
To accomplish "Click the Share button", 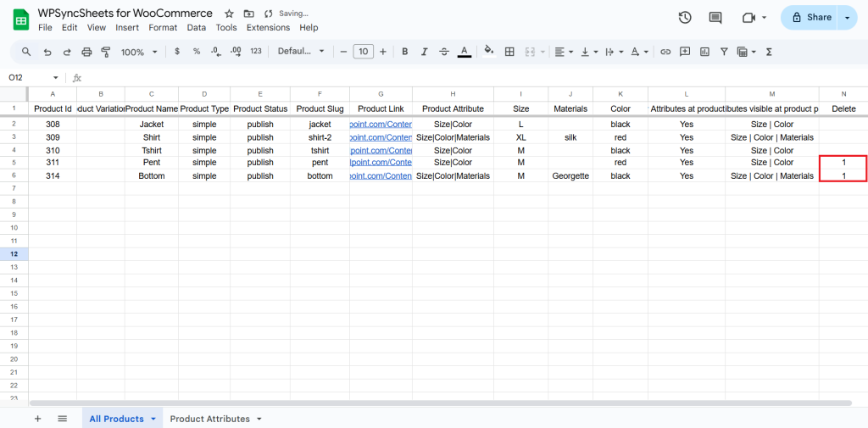I will [x=811, y=17].
